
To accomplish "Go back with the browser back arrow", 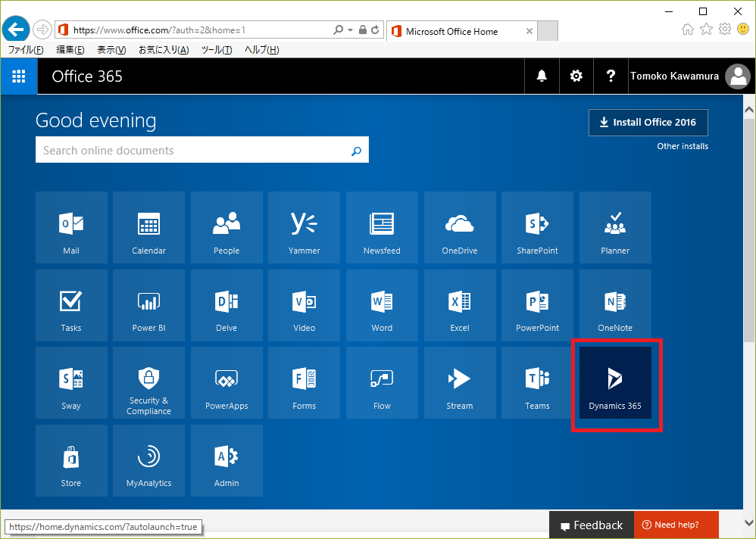I will [15, 30].
